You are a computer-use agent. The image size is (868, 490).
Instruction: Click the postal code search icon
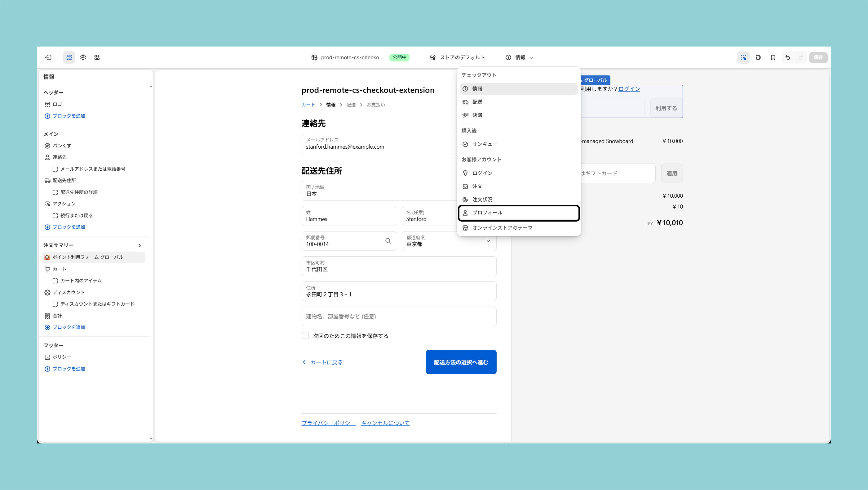point(388,241)
